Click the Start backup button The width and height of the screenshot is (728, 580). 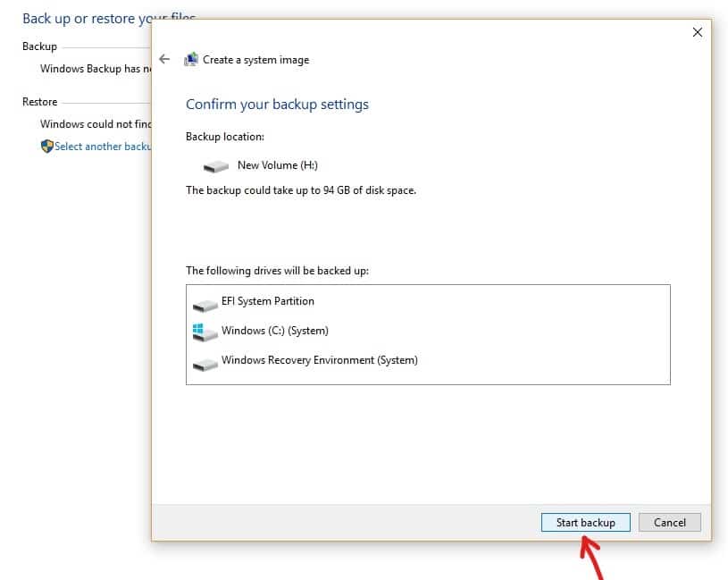pyautogui.click(x=585, y=523)
